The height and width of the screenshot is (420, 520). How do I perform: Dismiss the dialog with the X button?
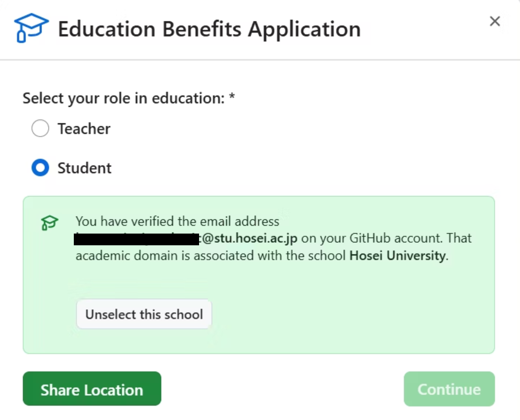pos(494,21)
